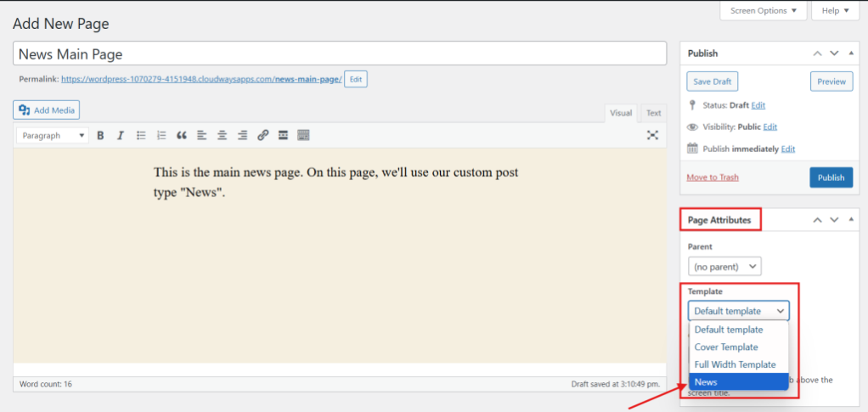Image resolution: width=868 pixels, height=412 pixels.
Task: Click the page title input field
Action: (340, 54)
